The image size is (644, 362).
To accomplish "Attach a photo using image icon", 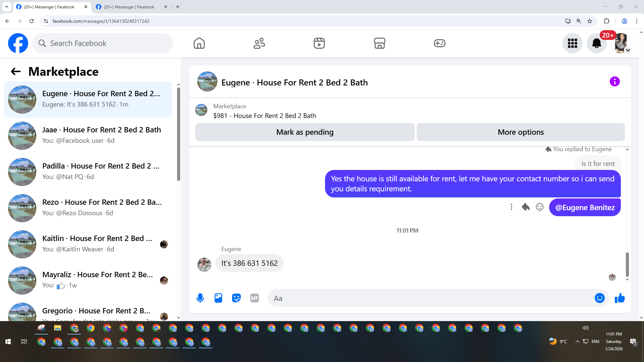I will tap(218, 298).
